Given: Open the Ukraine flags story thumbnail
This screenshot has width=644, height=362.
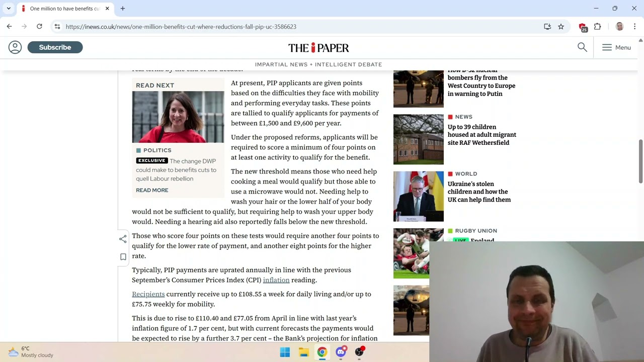Looking at the screenshot, I should [x=419, y=197].
